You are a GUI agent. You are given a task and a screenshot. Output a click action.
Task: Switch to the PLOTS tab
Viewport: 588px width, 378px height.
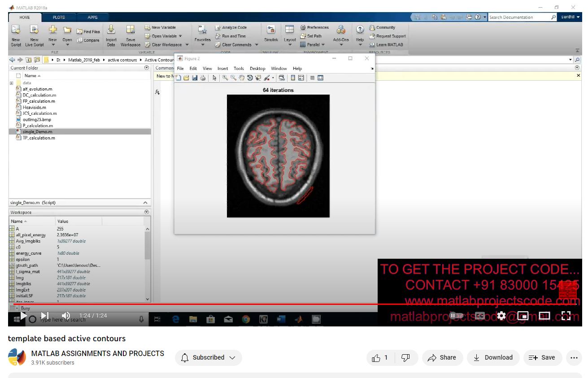pos(59,17)
